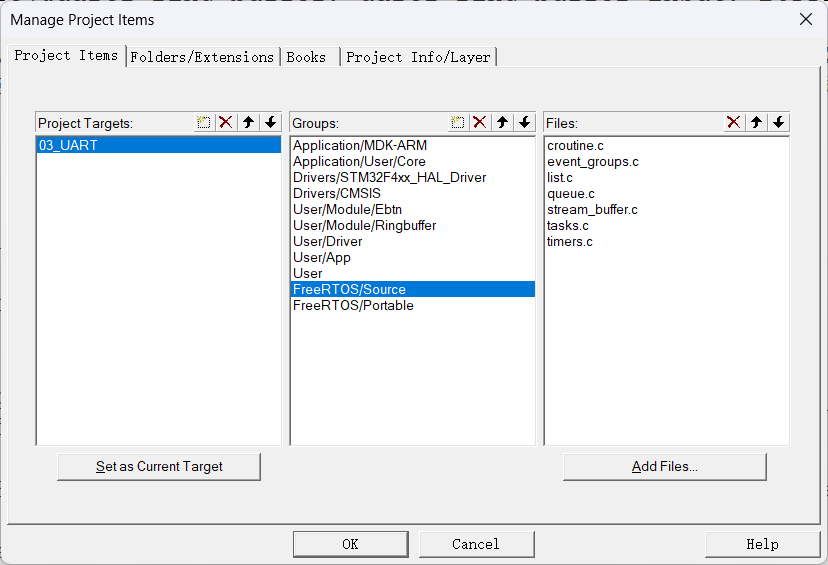The width and height of the screenshot is (828, 565).
Task: Select queue.c file
Action: [666, 194]
